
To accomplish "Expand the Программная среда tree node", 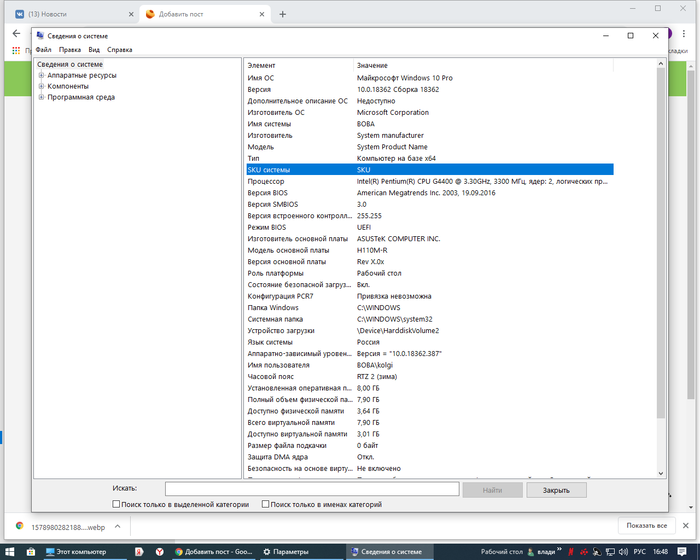I will click(x=41, y=97).
